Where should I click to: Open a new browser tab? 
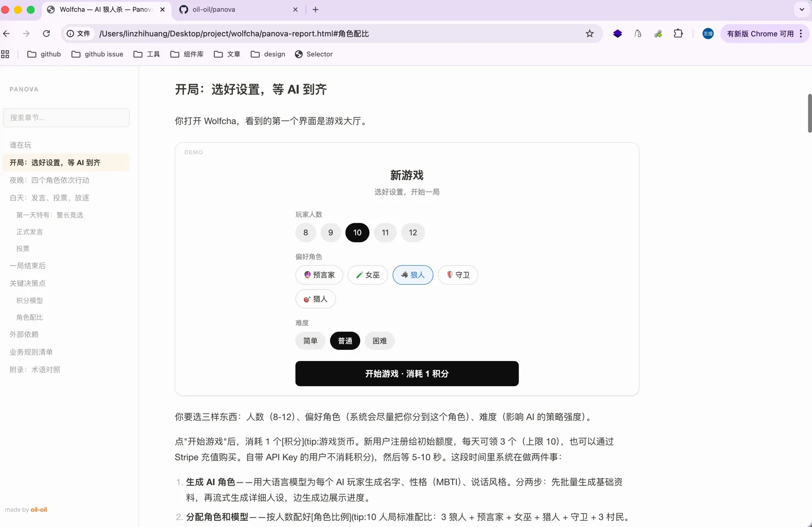pyautogui.click(x=315, y=10)
